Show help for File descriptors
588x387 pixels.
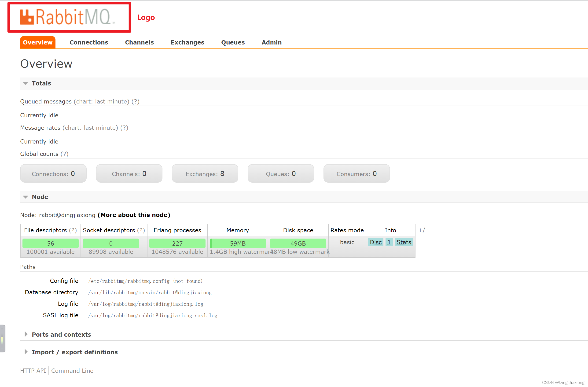point(73,230)
